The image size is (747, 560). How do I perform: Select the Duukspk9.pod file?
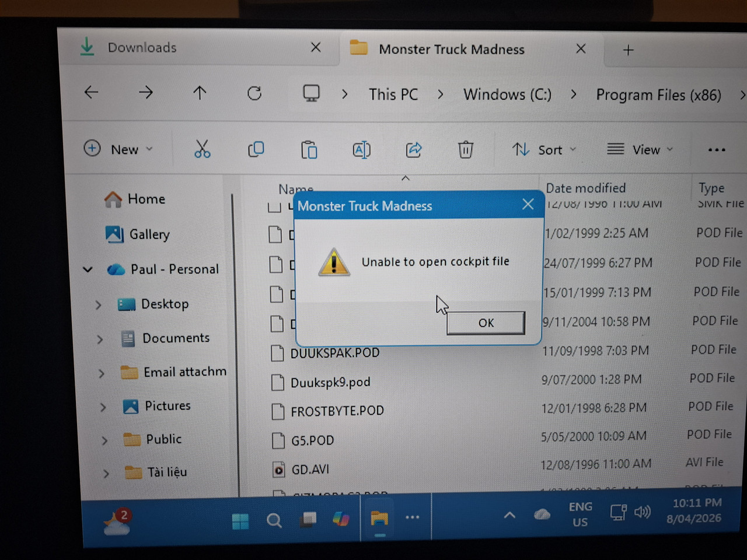coord(330,382)
